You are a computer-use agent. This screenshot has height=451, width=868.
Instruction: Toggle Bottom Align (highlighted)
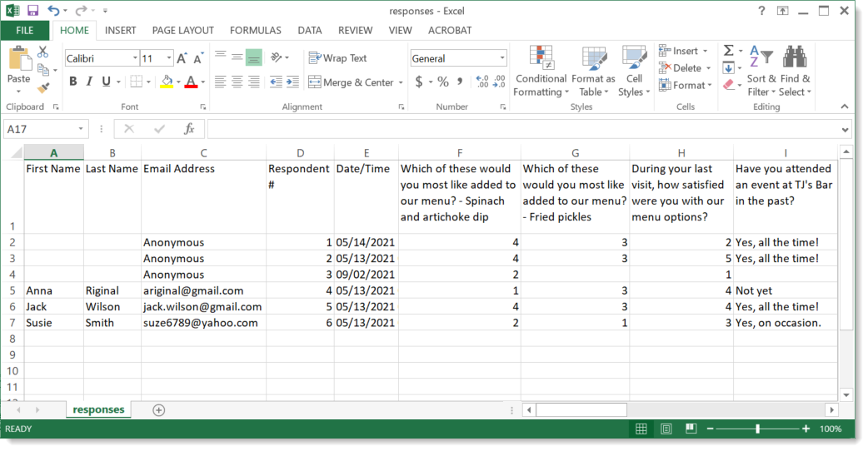253,57
